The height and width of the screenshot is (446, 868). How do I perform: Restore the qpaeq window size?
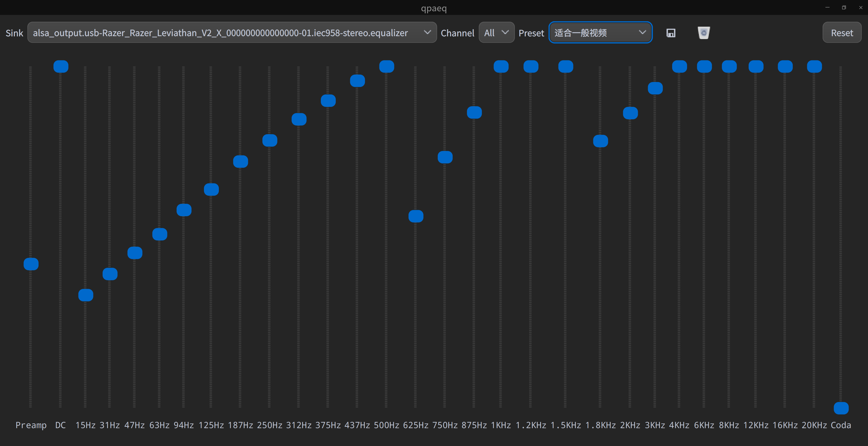(844, 7)
